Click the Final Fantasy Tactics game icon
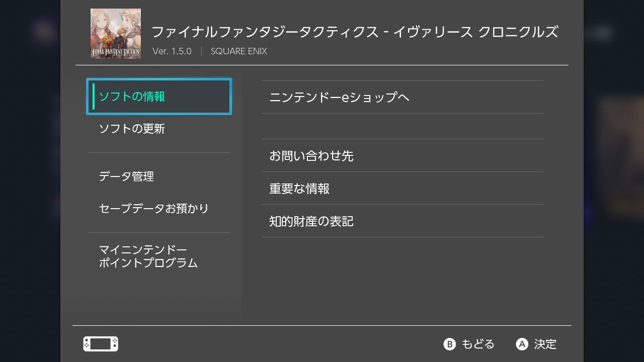The height and width of the screenshot is (362, 644). 116,34
